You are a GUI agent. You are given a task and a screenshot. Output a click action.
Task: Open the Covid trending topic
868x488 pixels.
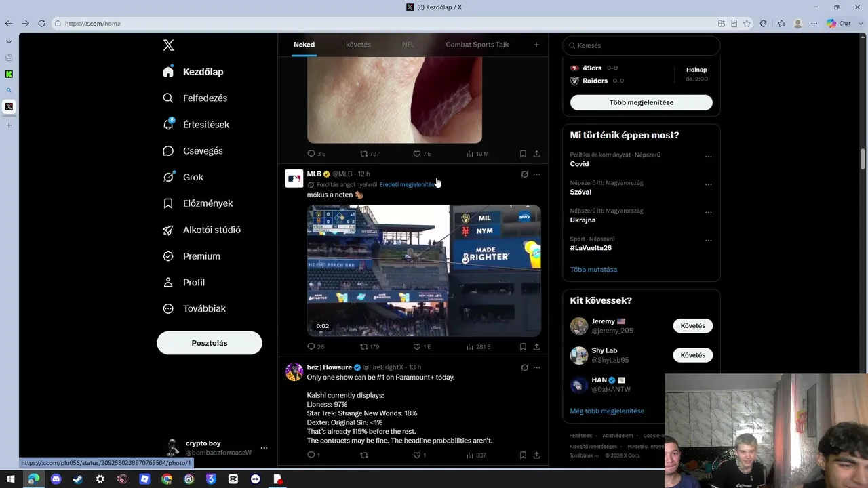[x=579, y=164]
